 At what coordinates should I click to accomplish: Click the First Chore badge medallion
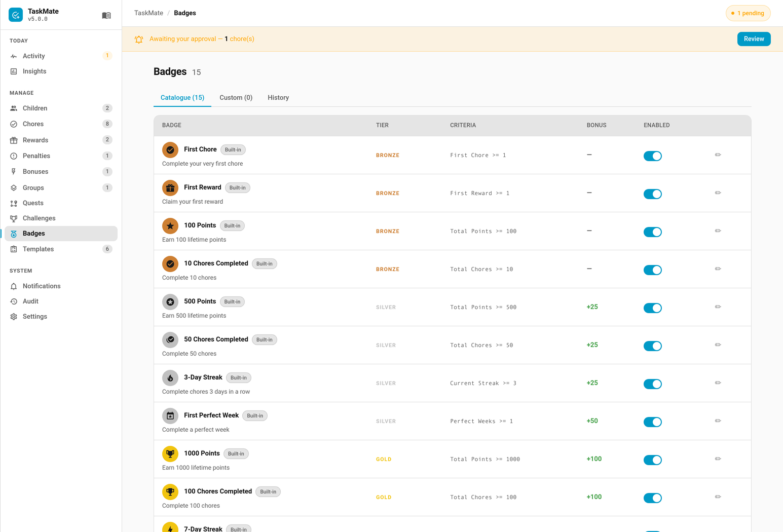tap(170, 150)
